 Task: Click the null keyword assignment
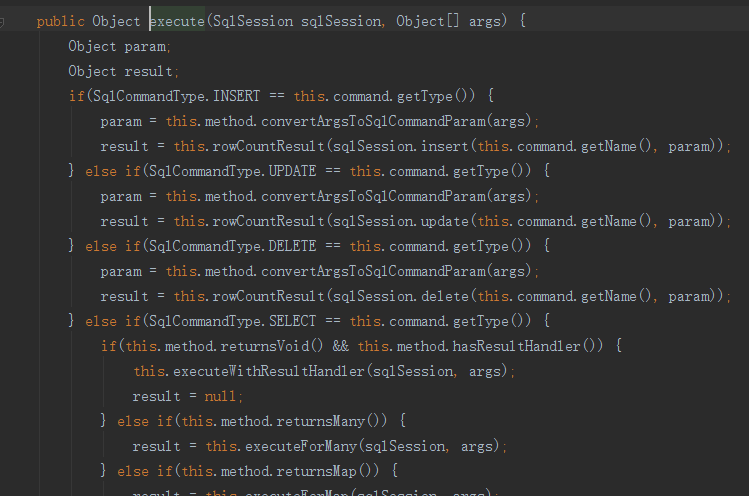(x=220, y=396)
